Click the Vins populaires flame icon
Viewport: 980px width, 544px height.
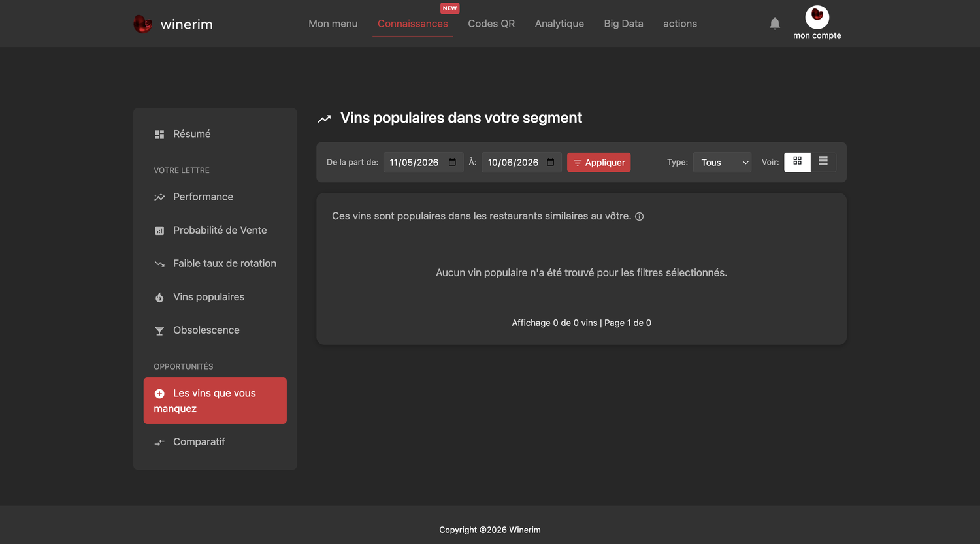159,297
